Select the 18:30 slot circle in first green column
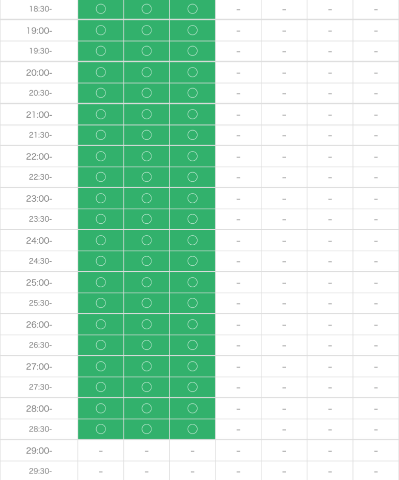The height and width of the screenshot is (480, 399). pyautogui.click(x=101, y=9)
